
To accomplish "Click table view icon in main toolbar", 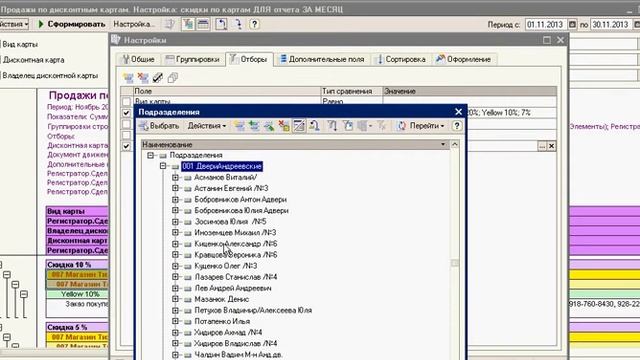I will pyautogui.click(x=203, y=24).
